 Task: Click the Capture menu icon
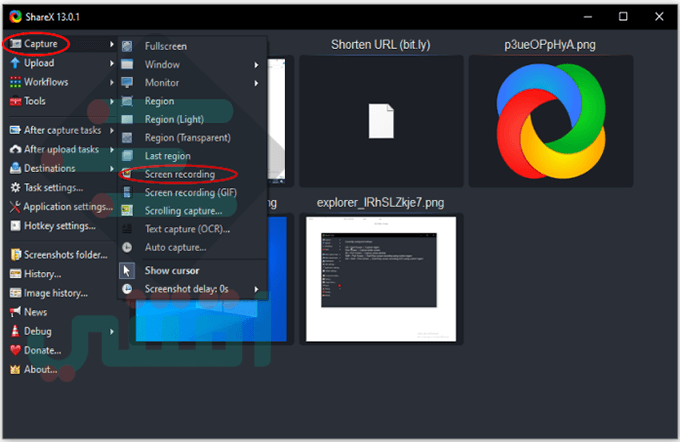(16, 44)
